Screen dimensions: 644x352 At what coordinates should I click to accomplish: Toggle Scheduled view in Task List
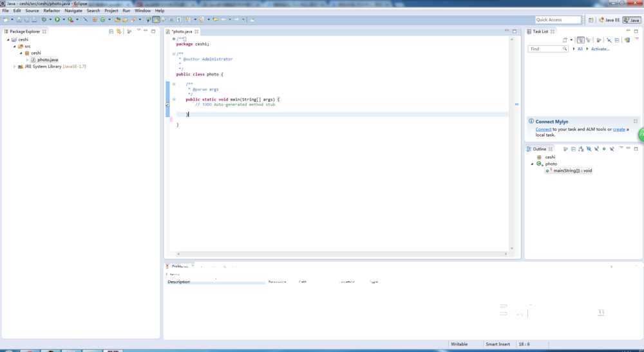pos(589,40)
